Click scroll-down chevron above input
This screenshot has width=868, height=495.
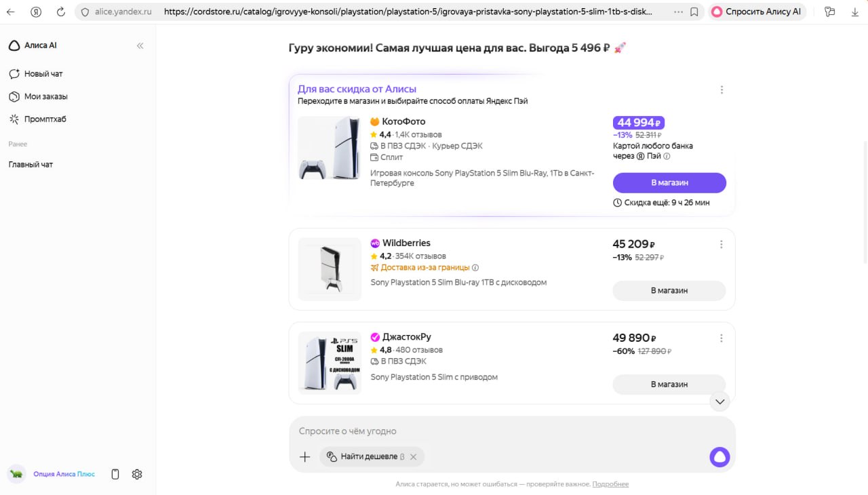click(x=720, y=401)
